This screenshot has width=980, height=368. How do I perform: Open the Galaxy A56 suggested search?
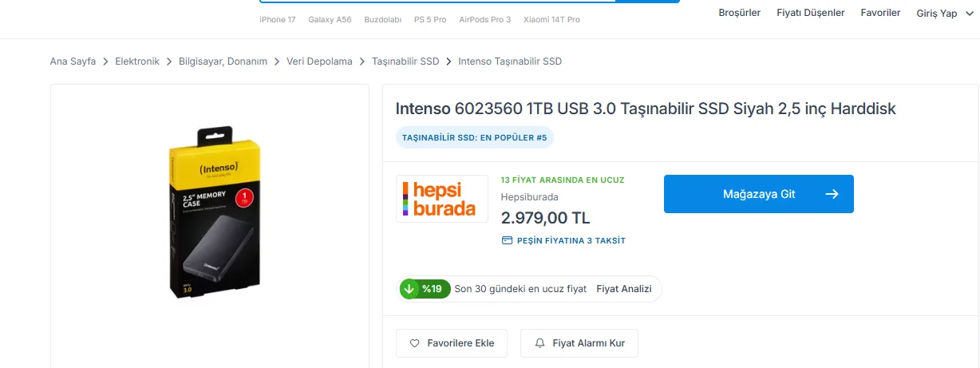click(x=330, y=19)
